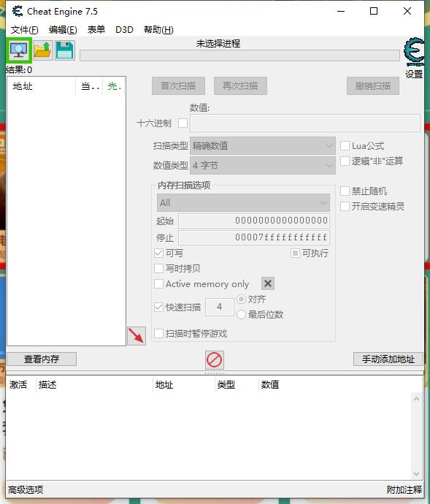Click the 手动添加地址 button
This screenshot has height=504, width=430.
coord(388,359)
